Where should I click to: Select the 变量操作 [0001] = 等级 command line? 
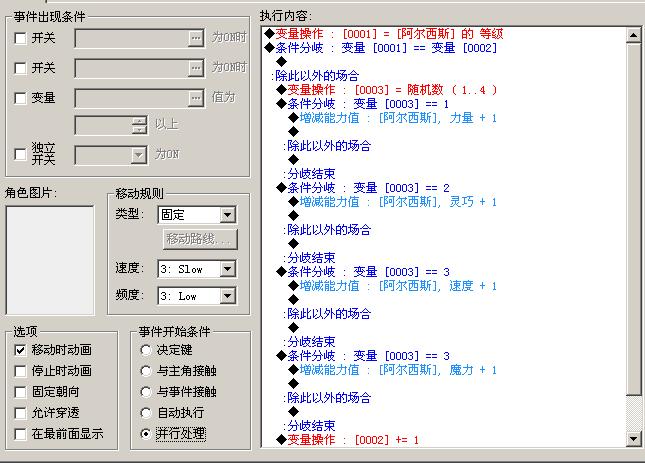384,34
